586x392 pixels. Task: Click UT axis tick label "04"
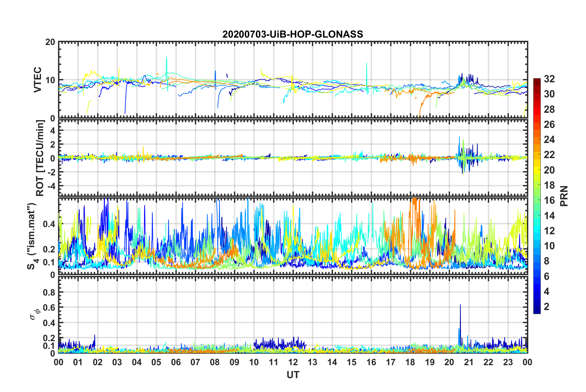[x=137, y=362]
